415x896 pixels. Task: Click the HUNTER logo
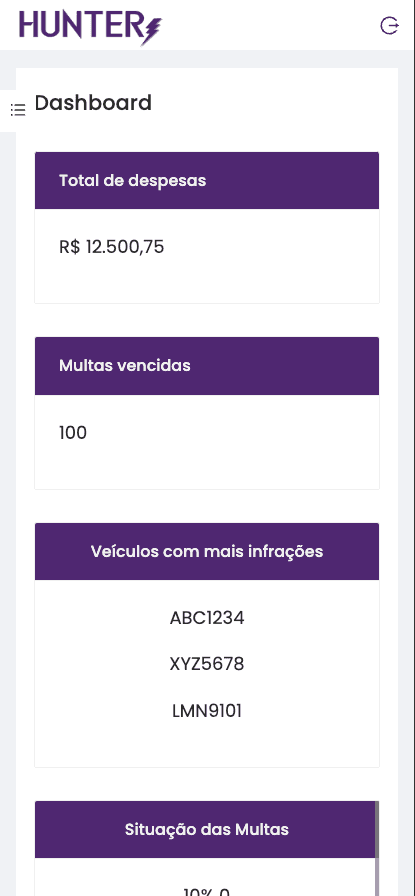(90, 26)
